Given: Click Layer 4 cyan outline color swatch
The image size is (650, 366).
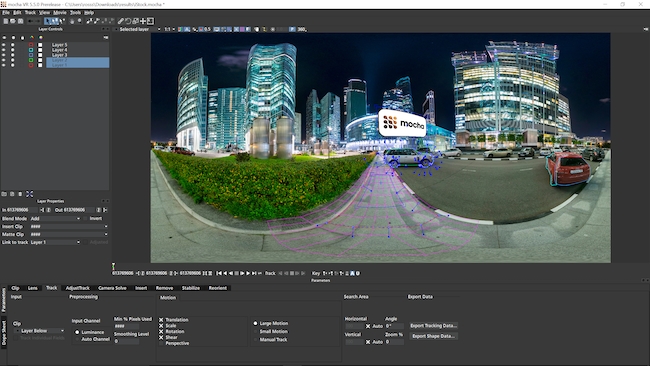Looking at the screenshot, I should [x=31, y=50].
